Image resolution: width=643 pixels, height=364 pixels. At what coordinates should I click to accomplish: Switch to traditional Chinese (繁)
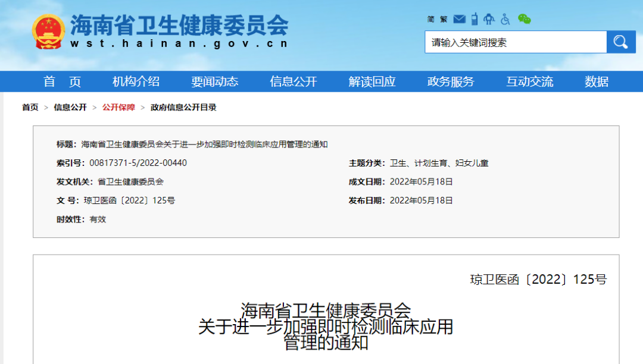(x=444, y=20)
